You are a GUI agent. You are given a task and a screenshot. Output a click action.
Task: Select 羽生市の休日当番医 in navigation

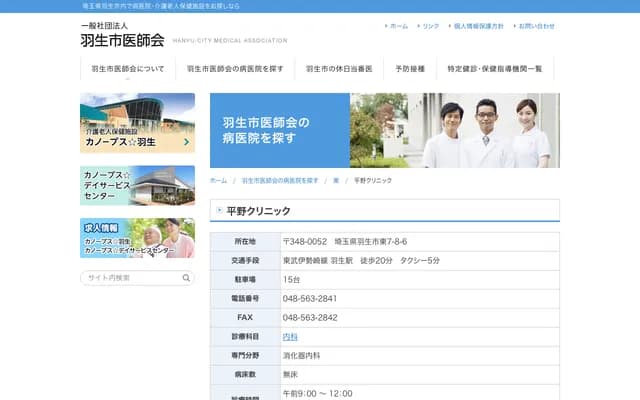tap(338, 69)
